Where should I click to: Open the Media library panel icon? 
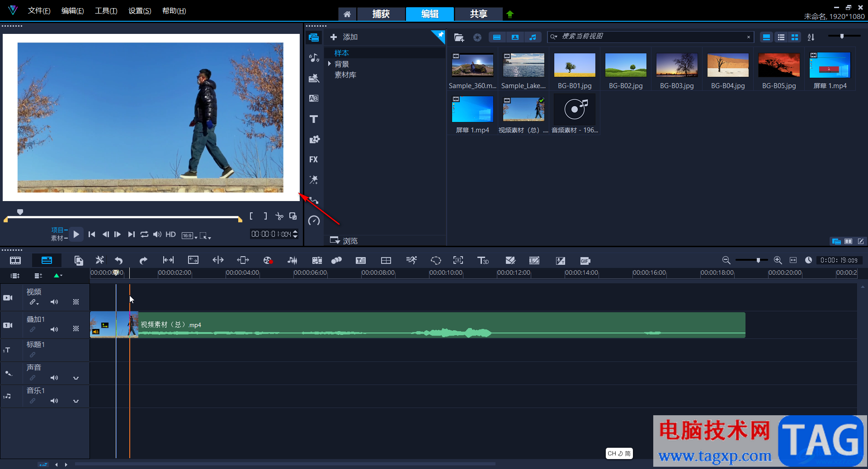click(314, 38)
